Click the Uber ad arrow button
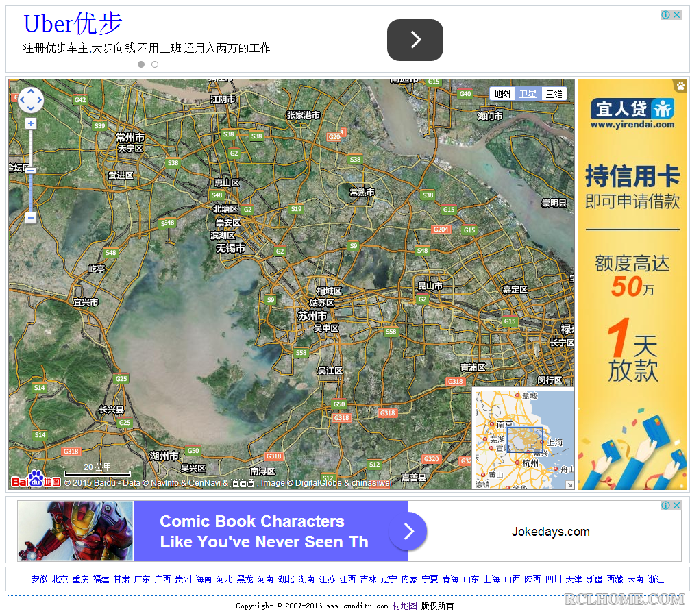This screenshot has width=690, height=616. (x=415, y=40)
